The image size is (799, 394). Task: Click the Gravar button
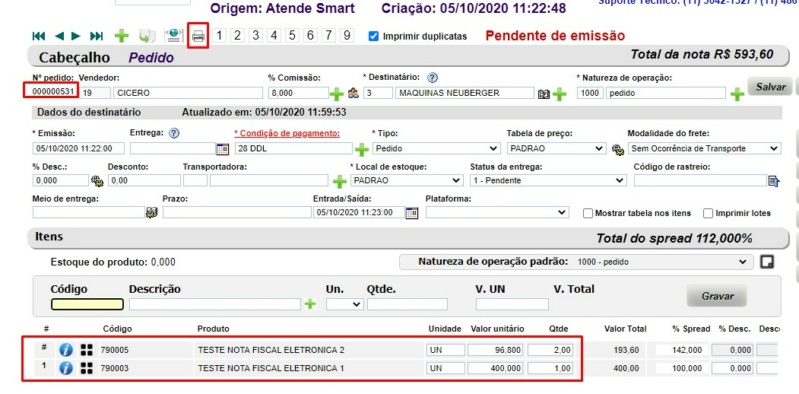tap(717, 296)
